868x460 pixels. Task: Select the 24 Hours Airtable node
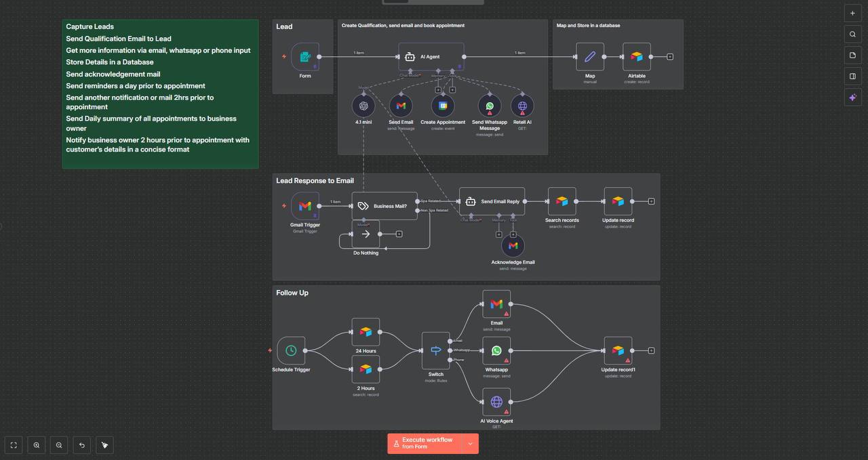(x=366, y=332)
